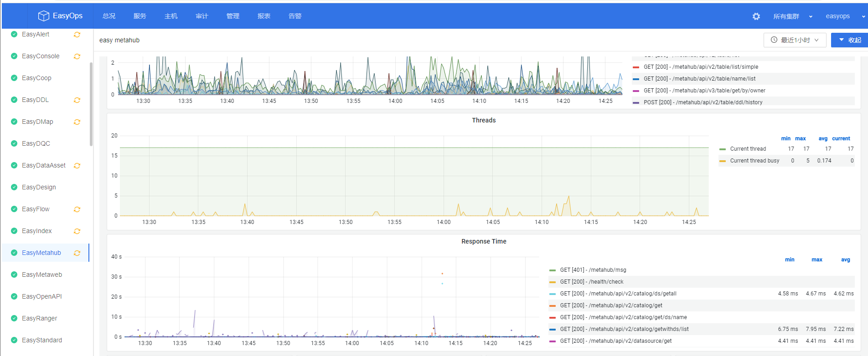Toggle Current thread busy series in legend

pos(754,161)
